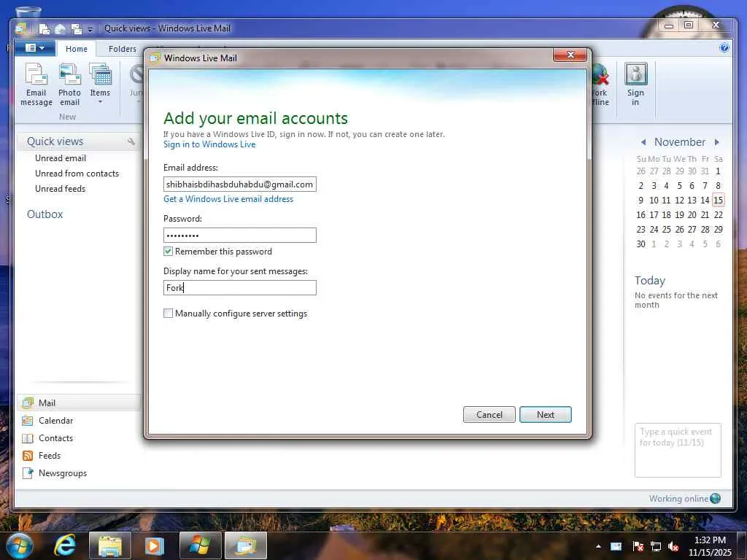Click the Email address input field

(x=239, y=184)
